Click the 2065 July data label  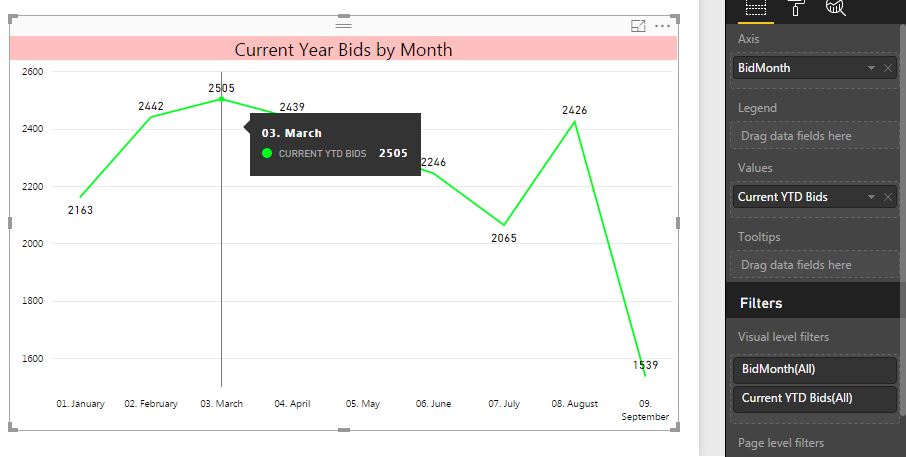504,238
